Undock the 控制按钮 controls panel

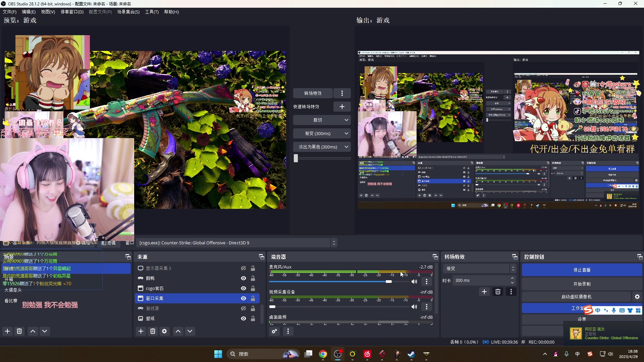[640, 257]
